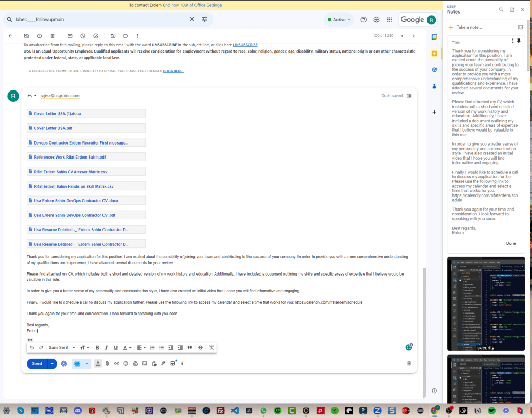
Task: Open Cover Letter USA.pdf attachment
Action: pos(86,128)
